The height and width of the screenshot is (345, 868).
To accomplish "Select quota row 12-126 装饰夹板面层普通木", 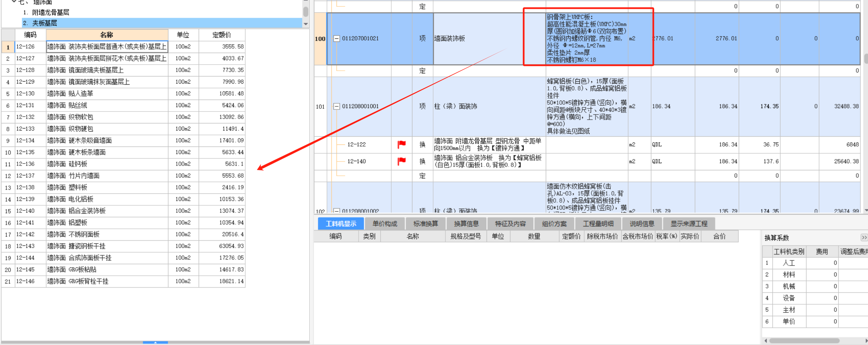I will (123, 47).
